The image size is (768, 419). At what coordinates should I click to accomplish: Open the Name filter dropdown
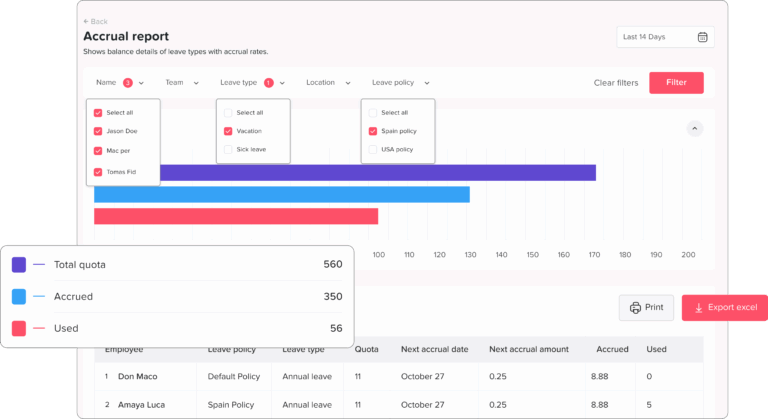coord(120,83)
